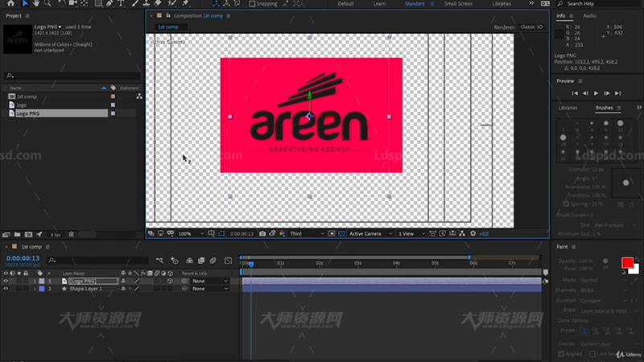Select the Horizontal Type tool
This screenshot has height=362, width=644.
point(122,3)
